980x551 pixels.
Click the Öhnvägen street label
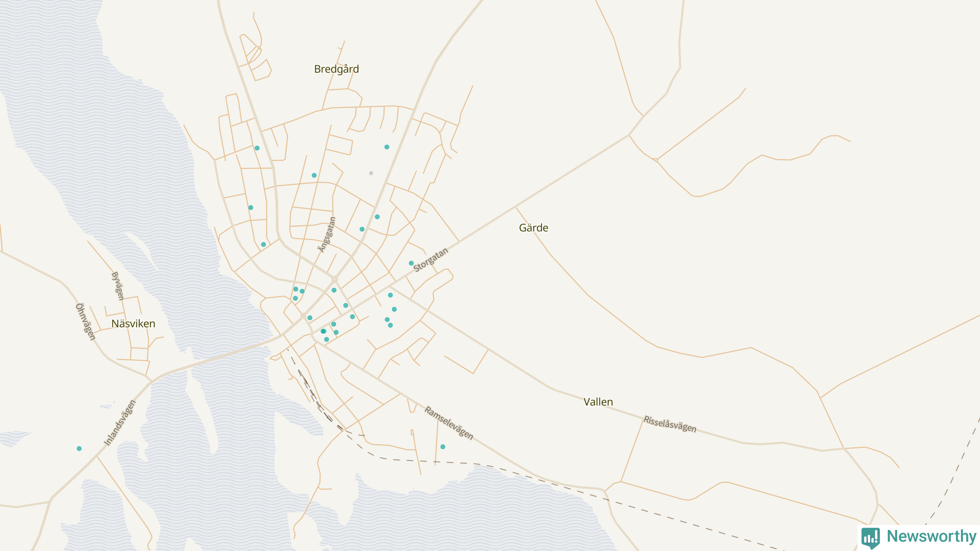point(85,321)
